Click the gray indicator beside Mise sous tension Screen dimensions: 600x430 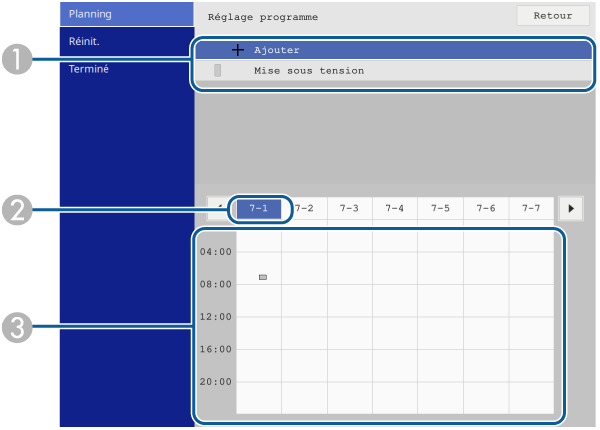[x=217, y=71]
